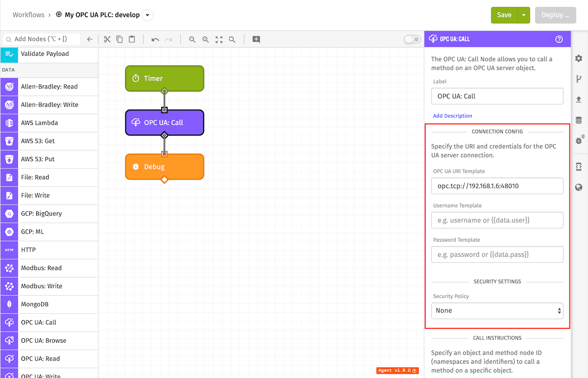Screen dimensions: 588x378
Task: Open the Security Policy dropdown
Action: 497,311
